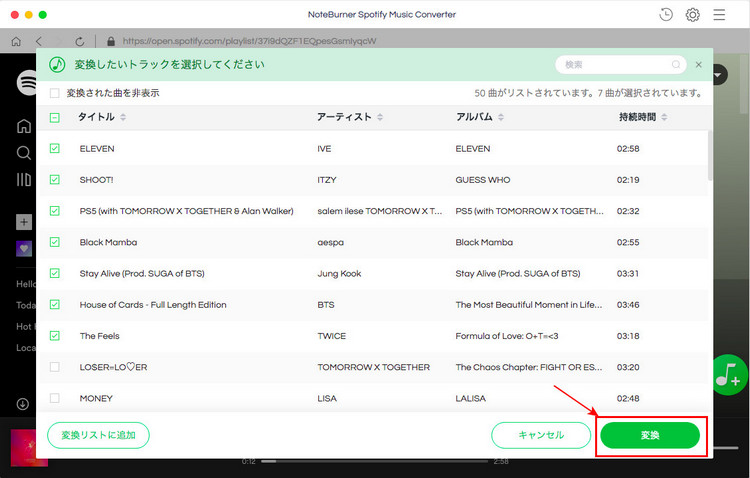
Task: Click the TWICE artist cell
Action: point(331,336)
